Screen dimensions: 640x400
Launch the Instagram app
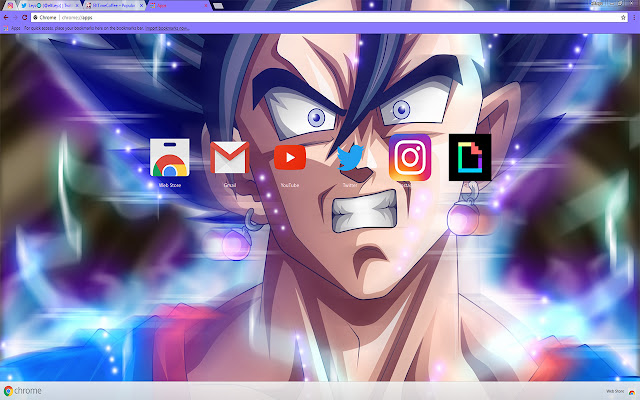[x=409, y=156]
